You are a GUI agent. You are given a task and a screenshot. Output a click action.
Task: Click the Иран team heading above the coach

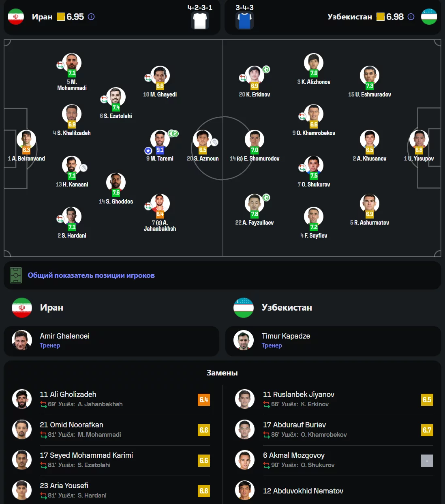51,307
